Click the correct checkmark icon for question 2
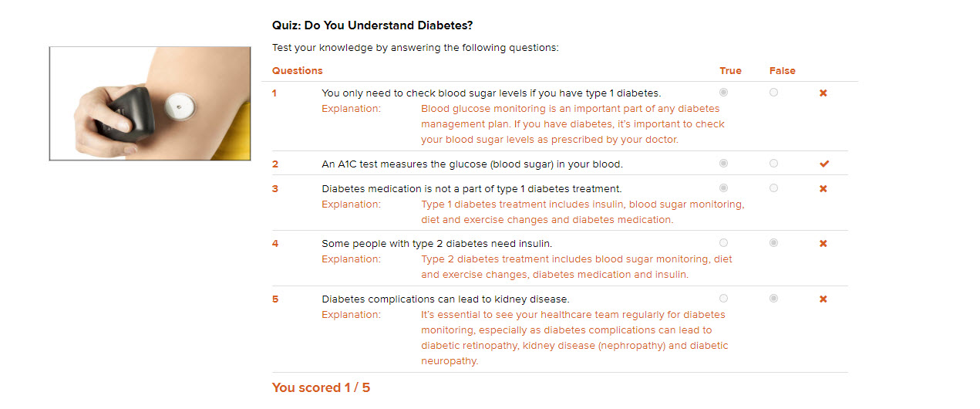The image size is (980, 409). [x=823, y=164]
